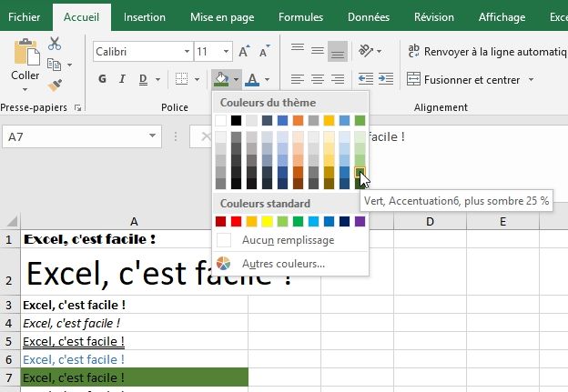Screen dimensions: 568x392
Task: Switch to the Insertion tab
Action: click(x=145, y=17)
